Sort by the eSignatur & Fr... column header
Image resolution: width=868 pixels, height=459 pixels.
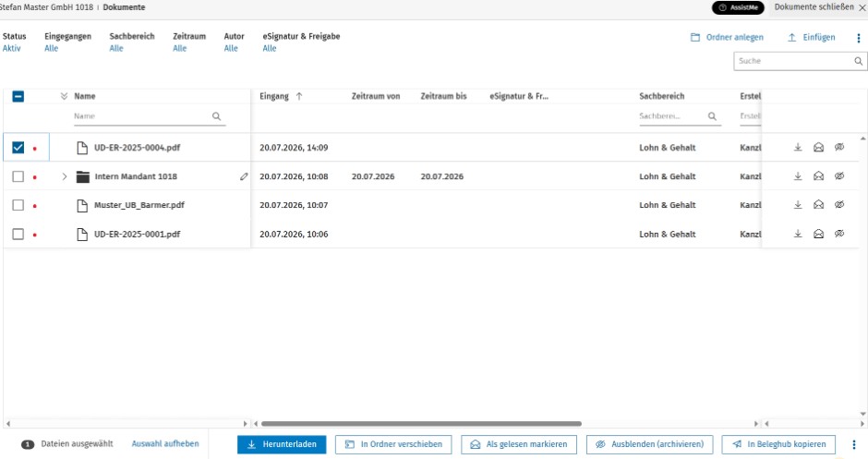(519, 96)
